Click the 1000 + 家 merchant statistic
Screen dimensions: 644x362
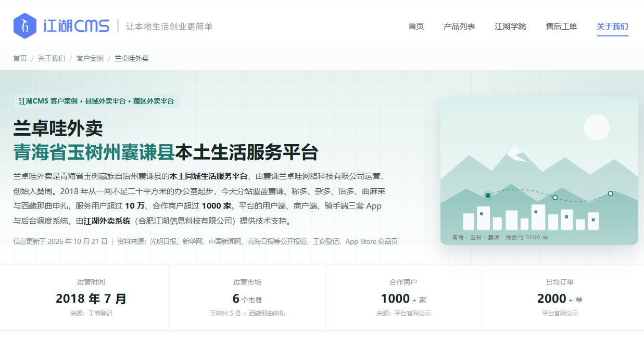click(x=403, y=299)
